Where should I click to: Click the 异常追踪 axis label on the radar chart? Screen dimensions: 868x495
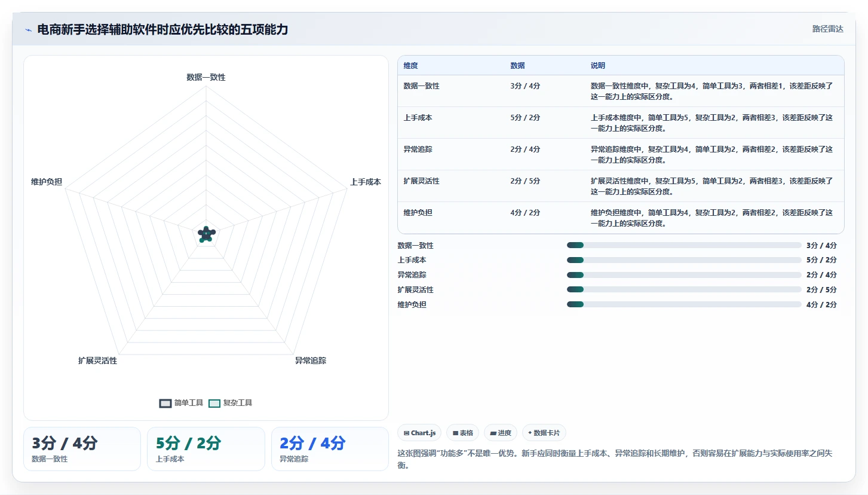click(311, 360)
